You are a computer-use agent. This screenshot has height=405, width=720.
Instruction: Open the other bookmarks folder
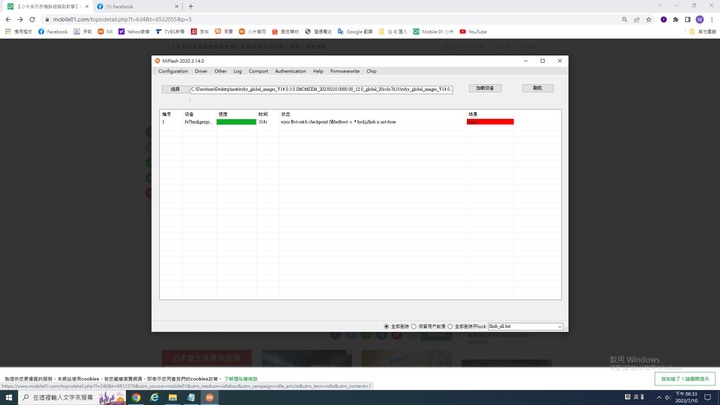pyautogui.click(x=703, y=32)
